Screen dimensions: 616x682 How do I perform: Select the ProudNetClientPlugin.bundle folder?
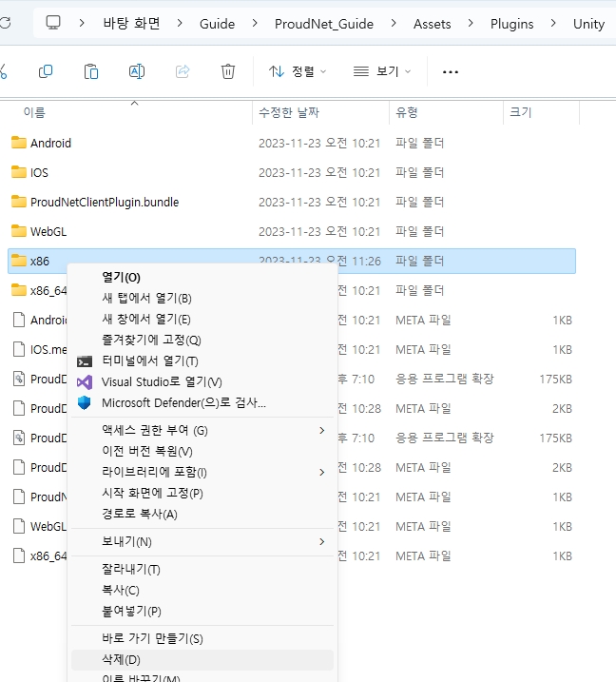104,202
